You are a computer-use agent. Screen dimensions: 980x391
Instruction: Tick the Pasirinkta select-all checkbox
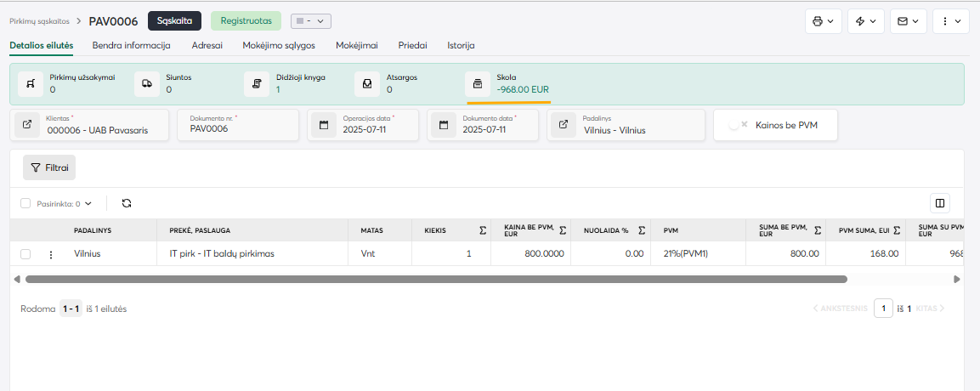click(25, 204)
